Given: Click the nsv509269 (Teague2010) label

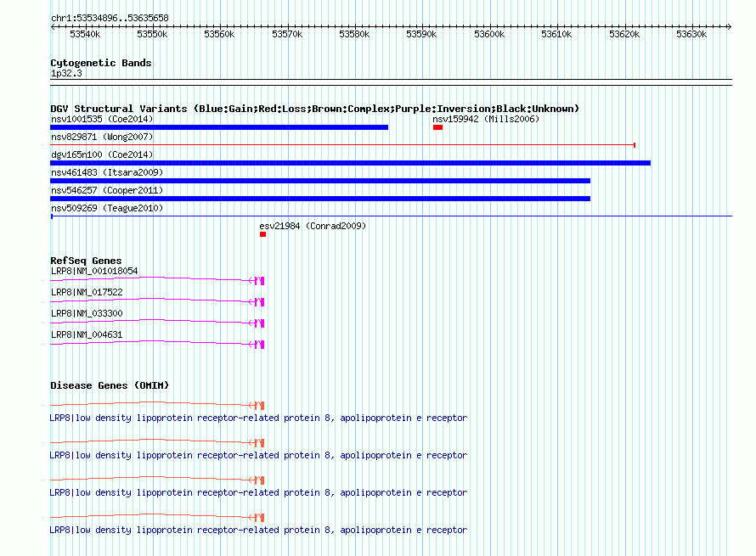Looking at the screenshot, I should tap(107, 208).
